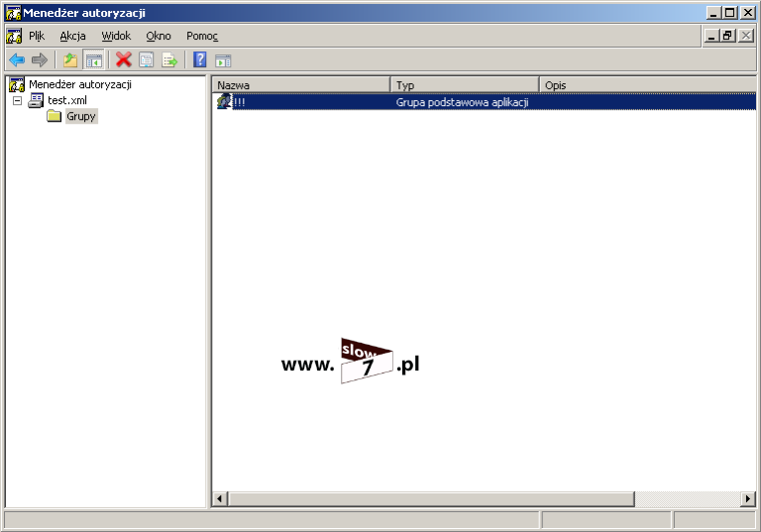Open Properties toolbar icon
Screen dimensions: 761x532
click(146, 60)
